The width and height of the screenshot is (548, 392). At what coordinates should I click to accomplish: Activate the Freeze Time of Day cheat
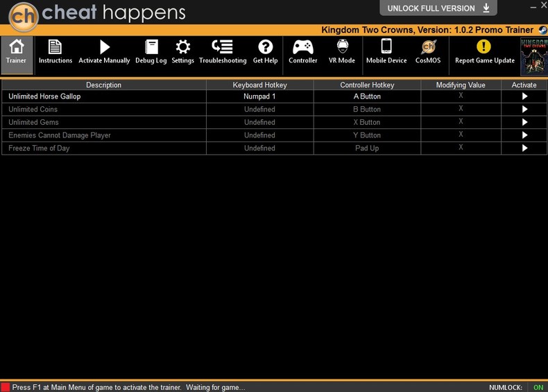tap(524, 148)
